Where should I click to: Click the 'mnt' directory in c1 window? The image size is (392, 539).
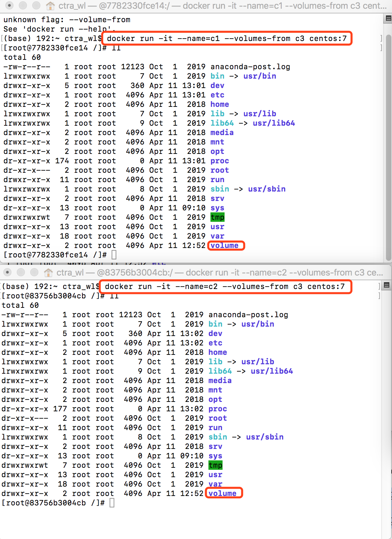point(218,142)
